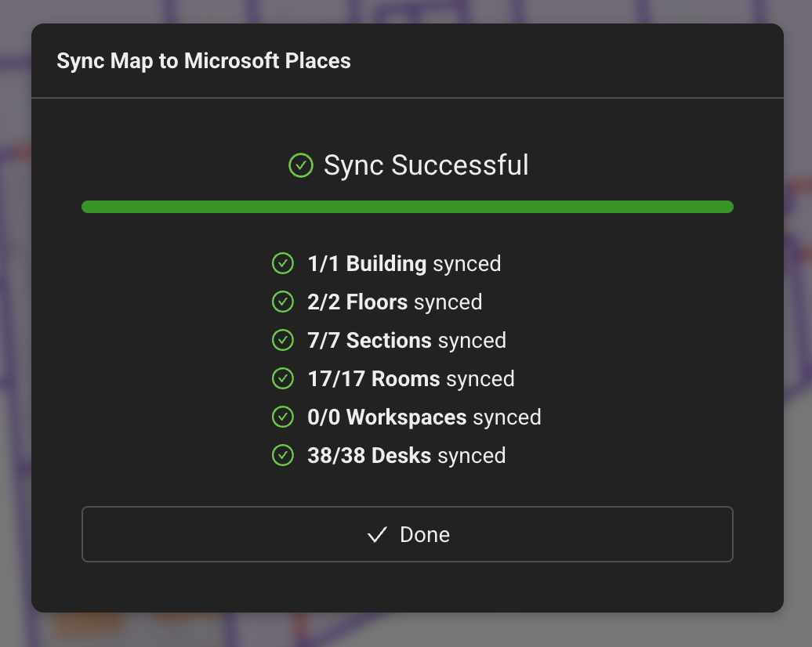This screenshot has height=647, width=812.
Task: Click the divider line under the dialog title
Action: click(x=407, y=98)
